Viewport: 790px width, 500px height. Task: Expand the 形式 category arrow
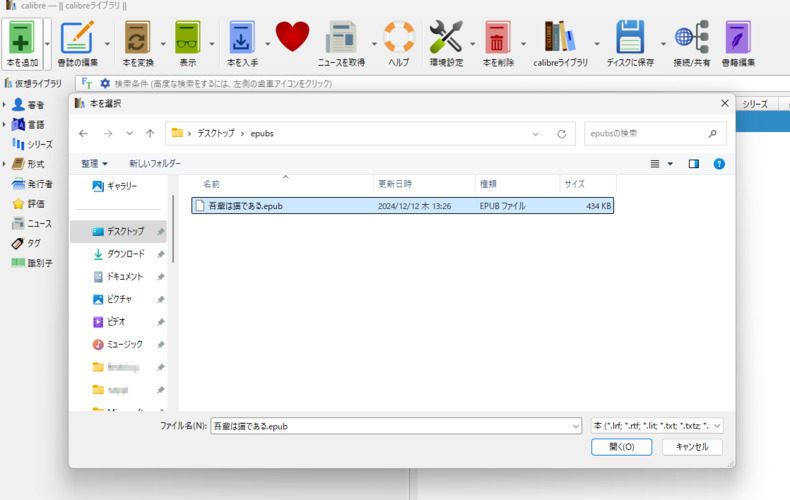point(4,164)
